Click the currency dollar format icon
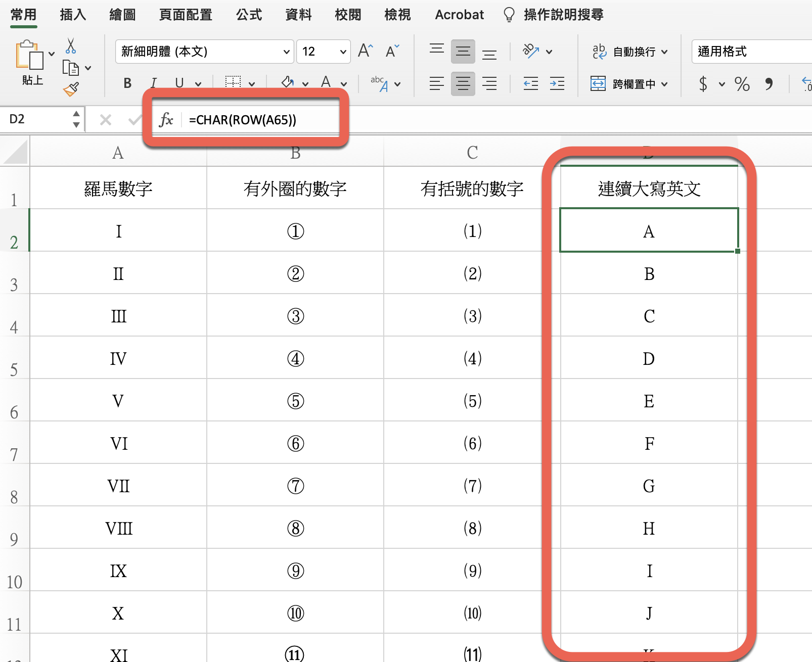 tap(703, 83)
